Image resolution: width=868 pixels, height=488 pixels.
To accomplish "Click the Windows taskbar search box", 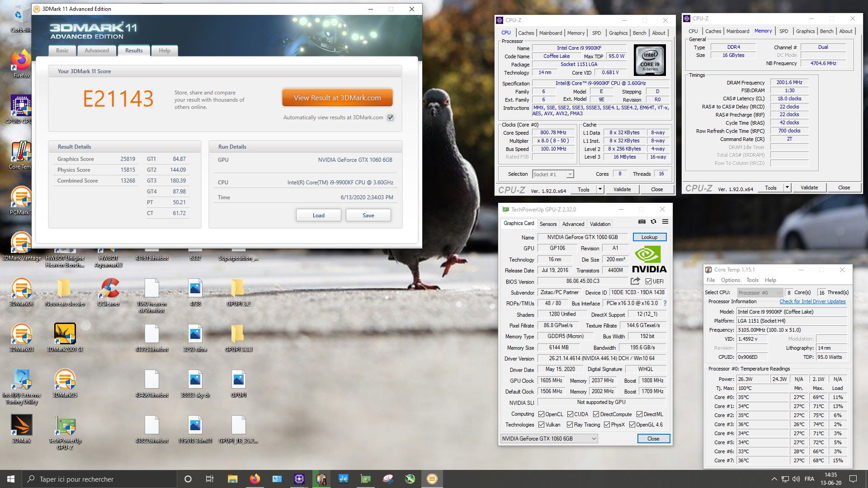I will pyautogui.click(x=99, y=479).
